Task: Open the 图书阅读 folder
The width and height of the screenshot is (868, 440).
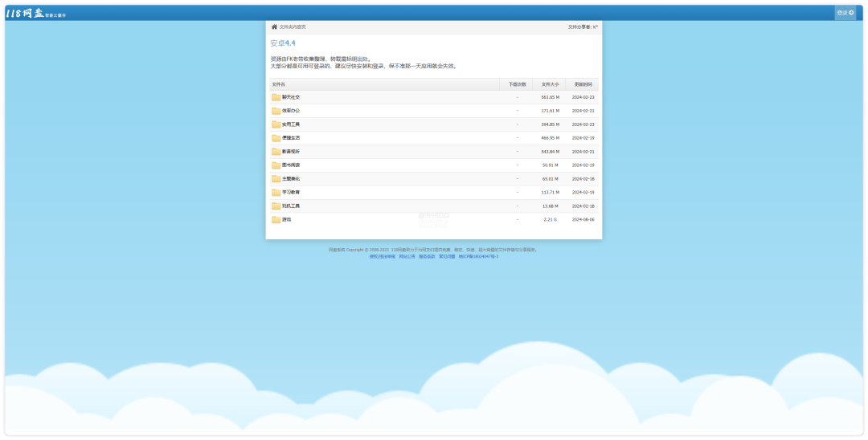Action: click(x=290, y=165)
